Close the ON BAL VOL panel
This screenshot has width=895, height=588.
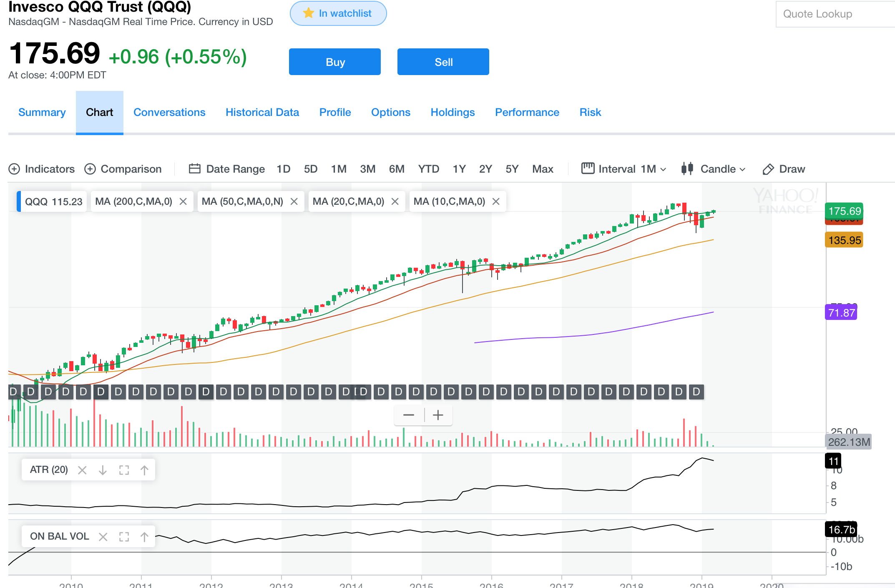[x=103, y=537]
